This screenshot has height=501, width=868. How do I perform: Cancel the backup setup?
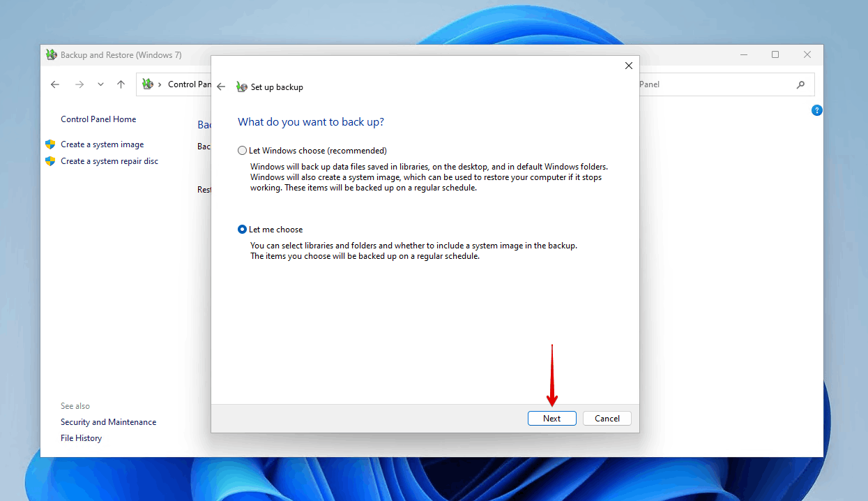607,418
